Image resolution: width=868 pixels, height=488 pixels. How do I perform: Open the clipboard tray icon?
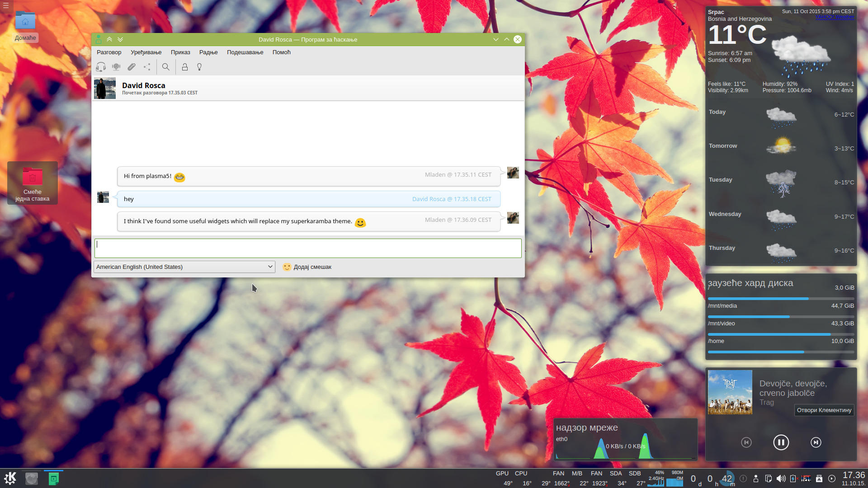coord(769,479)
